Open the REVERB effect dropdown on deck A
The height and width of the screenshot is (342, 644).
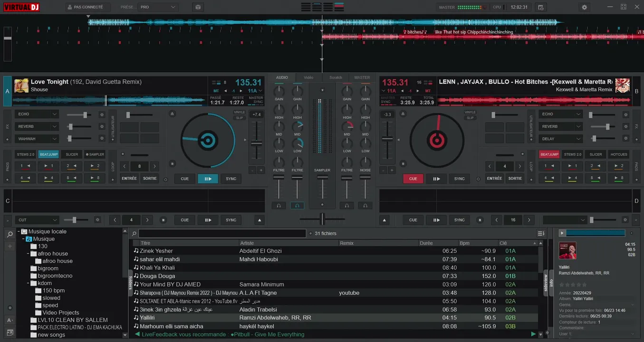click(37, 127)
